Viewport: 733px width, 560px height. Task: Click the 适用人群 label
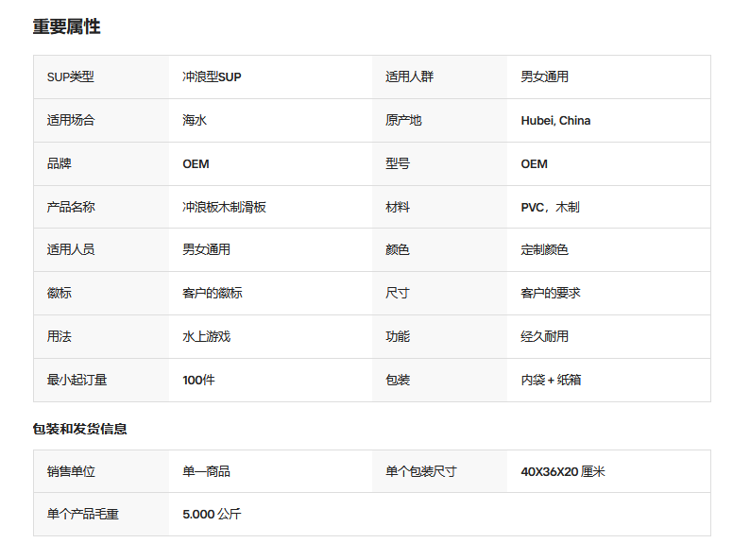click(410, 77)
